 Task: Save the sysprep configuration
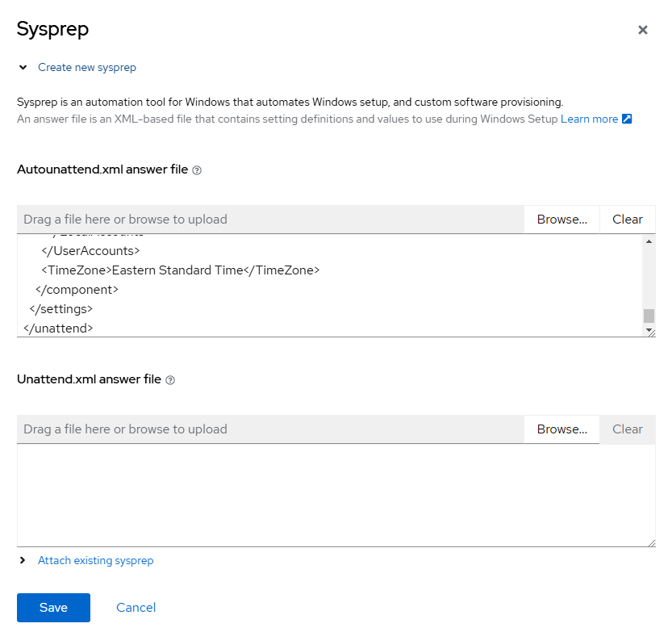click(x=53, y=608)
